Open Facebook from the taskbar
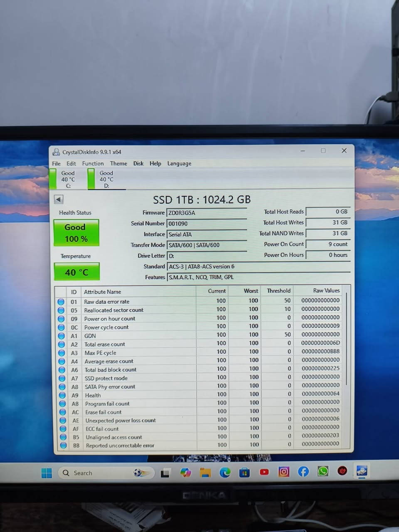Viewport: 399px width, 532px height. click(303, 472)
